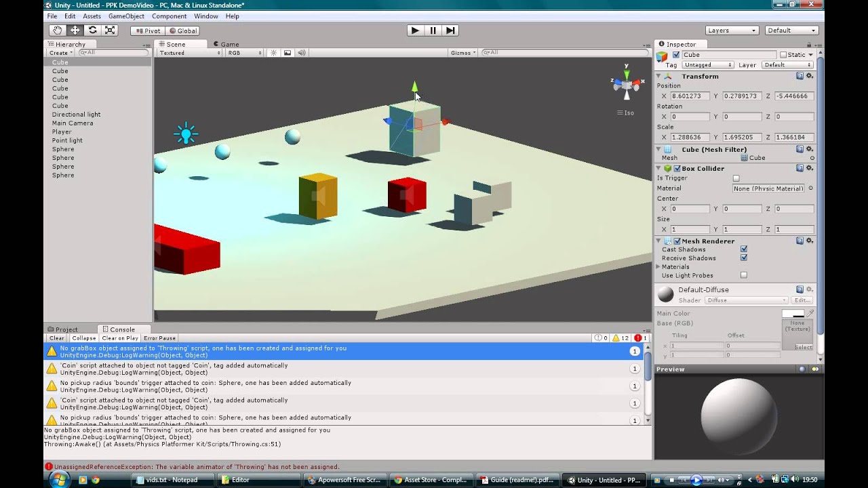Select the Hand tool in toolbar
868x488 pixels.
click(58, 30)
